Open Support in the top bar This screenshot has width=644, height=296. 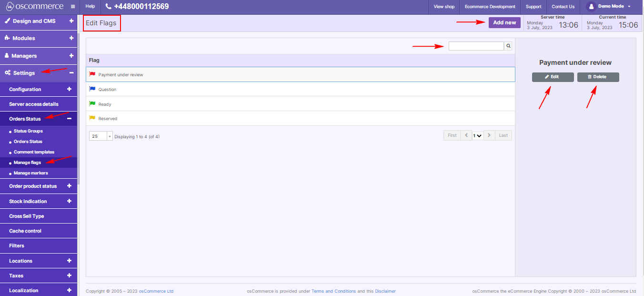click(533, 7)
